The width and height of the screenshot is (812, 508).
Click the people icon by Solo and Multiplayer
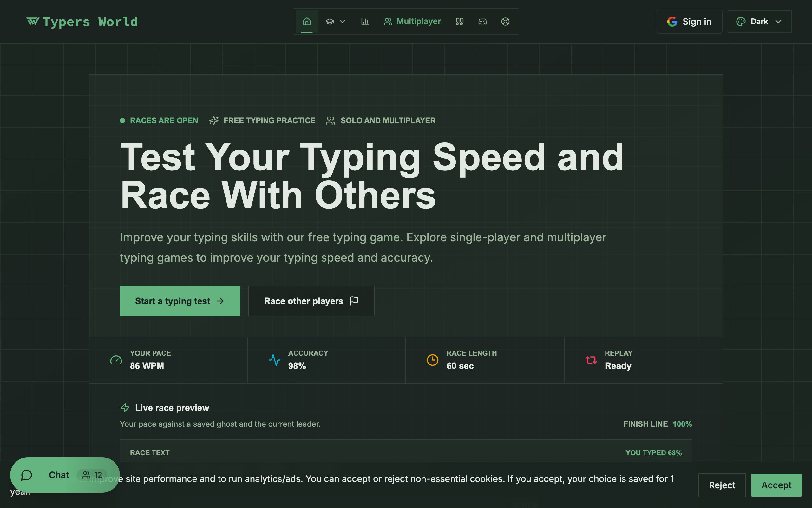(x=331, y=120)
